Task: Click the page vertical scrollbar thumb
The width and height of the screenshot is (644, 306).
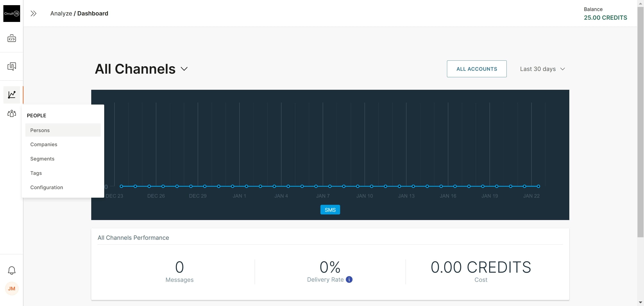Action: click(640, 122)
